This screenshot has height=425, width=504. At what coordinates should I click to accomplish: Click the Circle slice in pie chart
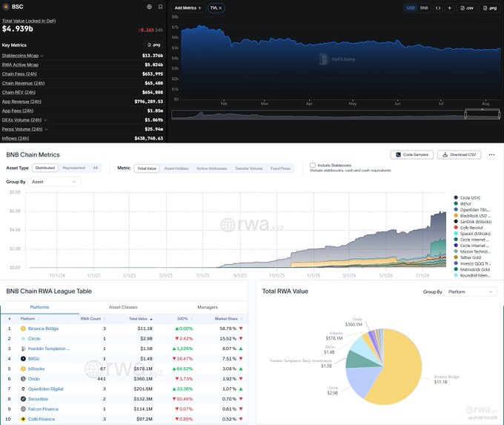(x=362, y=381)
